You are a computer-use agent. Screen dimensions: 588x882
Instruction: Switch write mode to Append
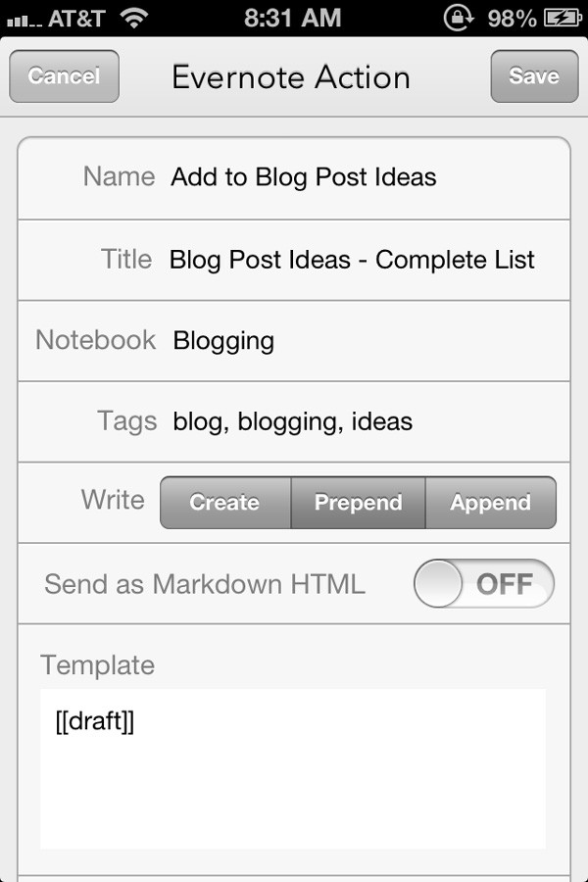(x=491, y=503)
